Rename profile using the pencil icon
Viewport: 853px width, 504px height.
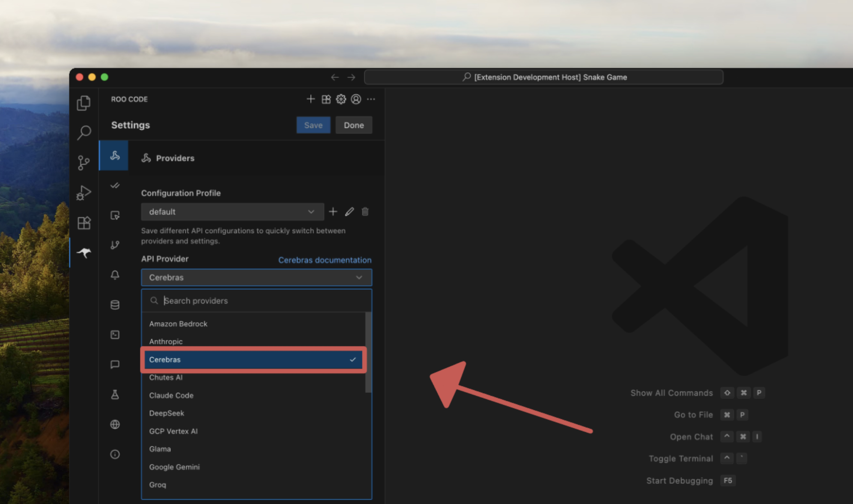[349, 212]
